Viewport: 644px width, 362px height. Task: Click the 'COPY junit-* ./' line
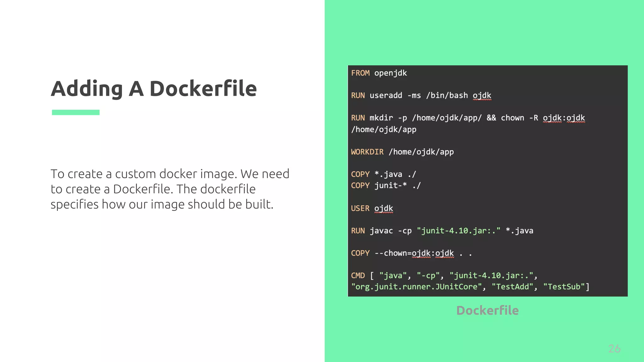(x=386, y=185)
